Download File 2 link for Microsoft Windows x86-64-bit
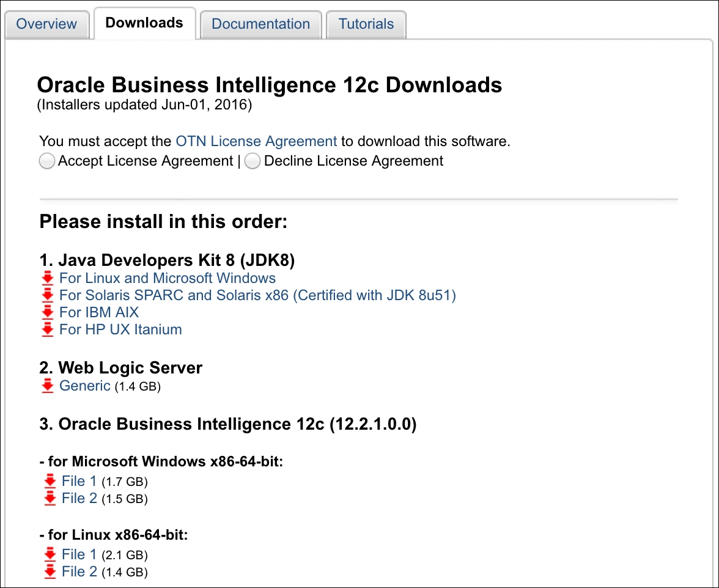 pyautogui.click(x=79, y=498)
